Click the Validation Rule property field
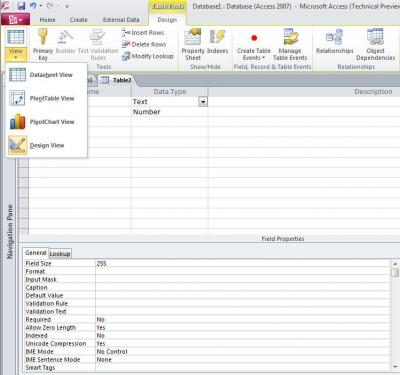The width and height of the screenshot is (400, 375). click(x=242, y=303)
